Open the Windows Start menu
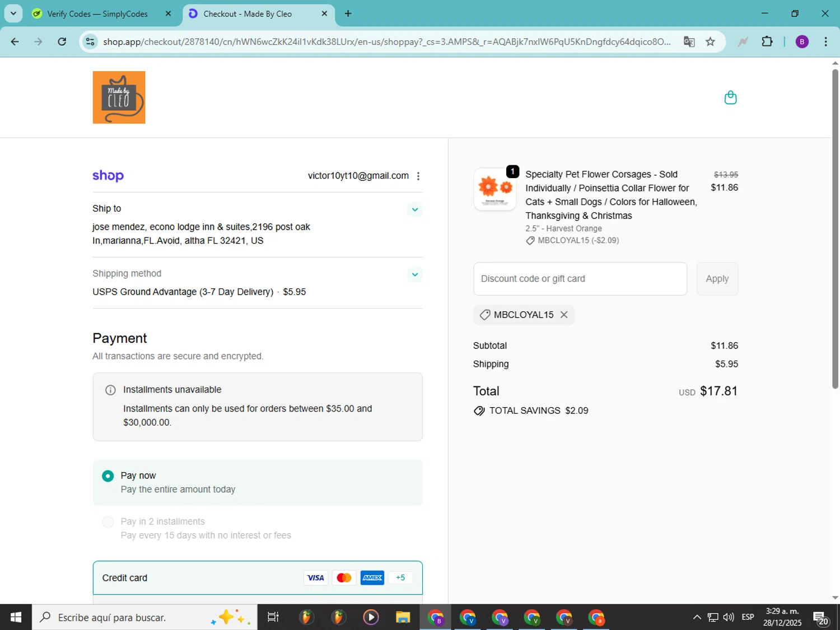 coord(16,617)
